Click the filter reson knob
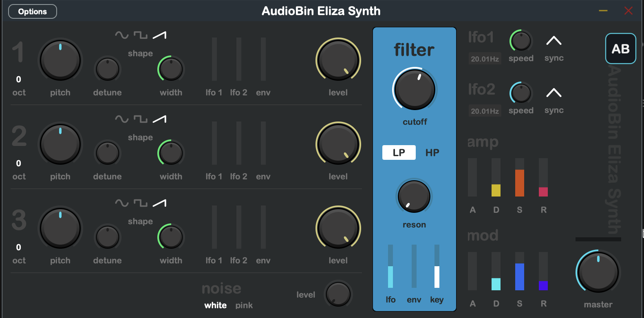Viewport: 644px width, 318px height. [414, 197]
